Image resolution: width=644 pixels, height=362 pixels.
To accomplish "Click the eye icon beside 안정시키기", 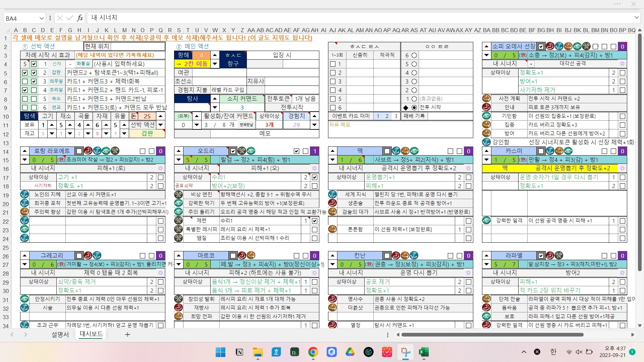I will point(24,299).
